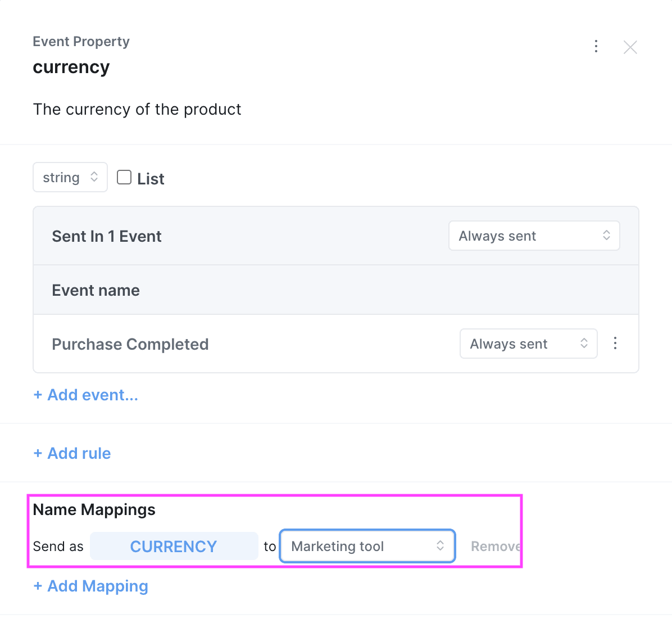Open the Marketing tool destination dropdown

click(x=367, y=546)
